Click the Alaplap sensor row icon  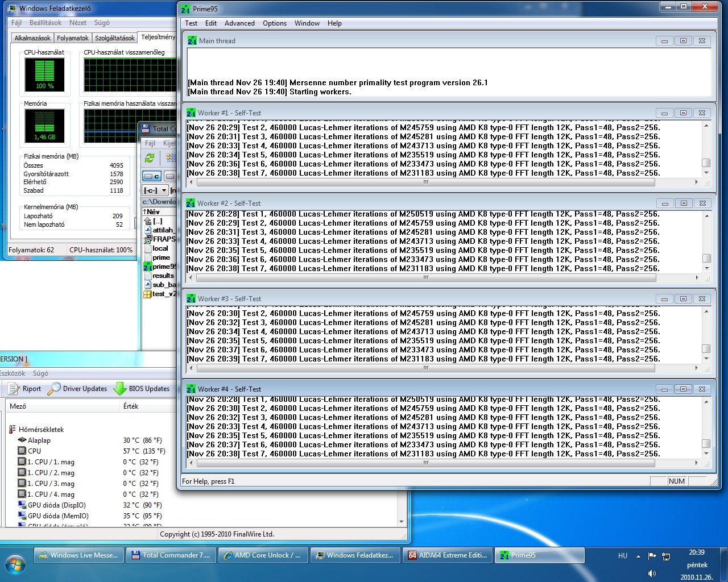[22, 440]
